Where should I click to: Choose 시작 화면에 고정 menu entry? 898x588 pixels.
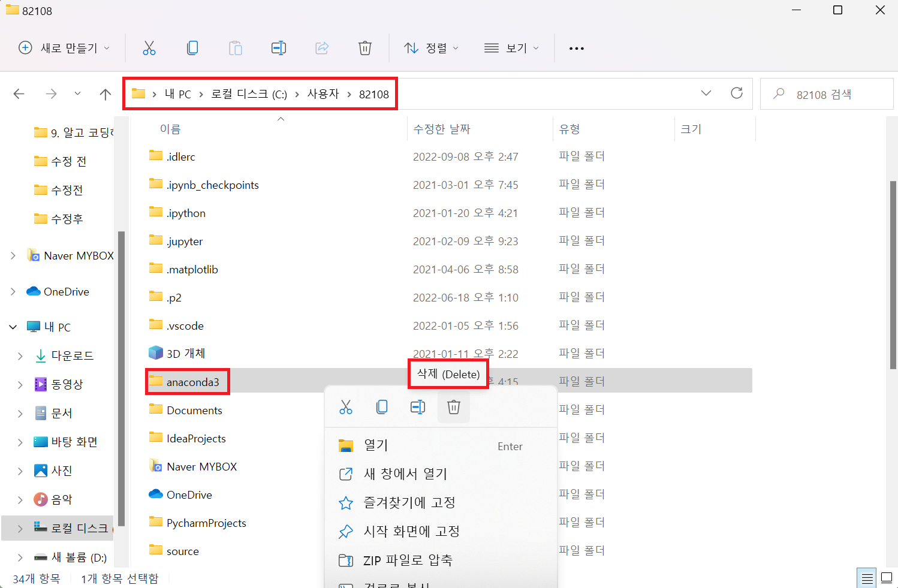(x=441, y=532)
